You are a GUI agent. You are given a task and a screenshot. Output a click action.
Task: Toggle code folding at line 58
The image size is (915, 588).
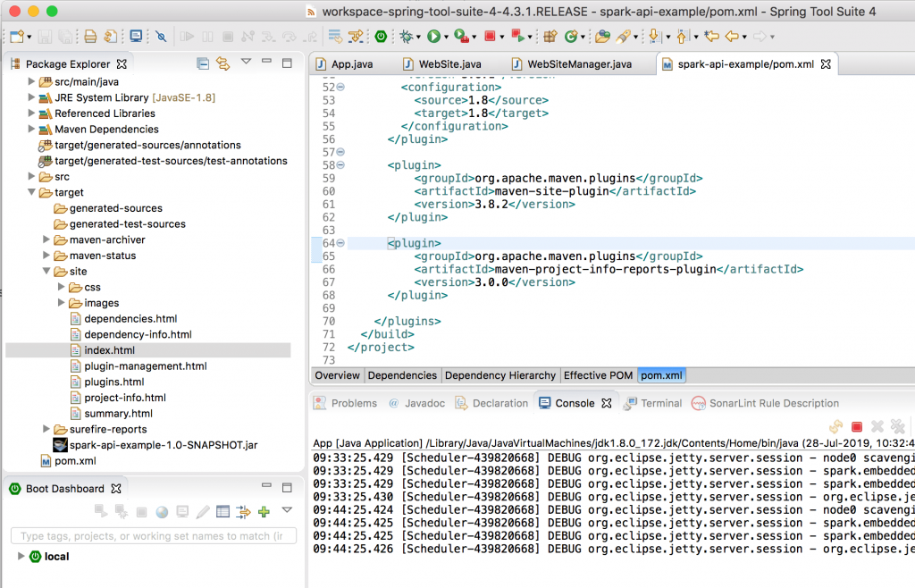click(x=340, y=165)
